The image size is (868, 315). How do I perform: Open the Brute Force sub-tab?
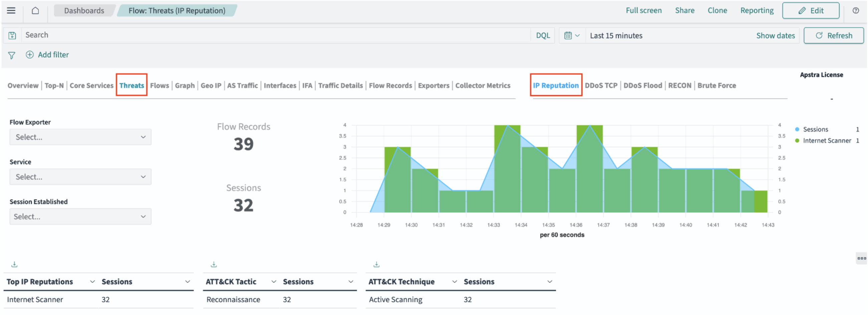point(716,85)
